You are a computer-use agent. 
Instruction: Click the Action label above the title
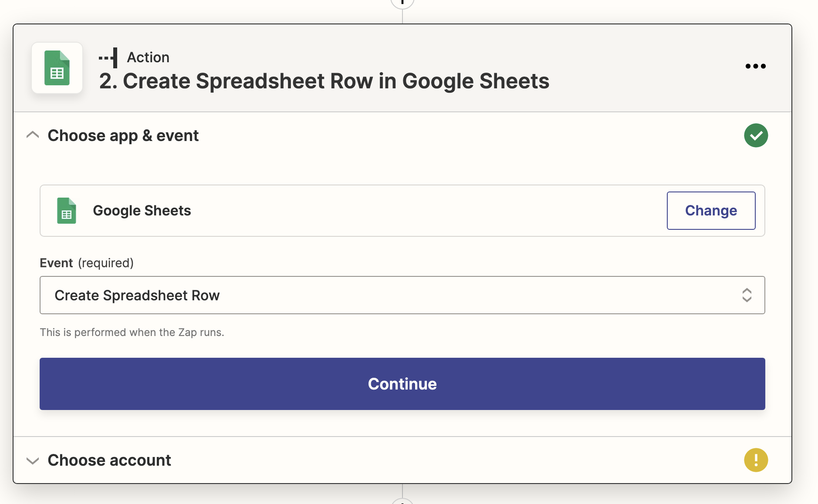point(148,57)
